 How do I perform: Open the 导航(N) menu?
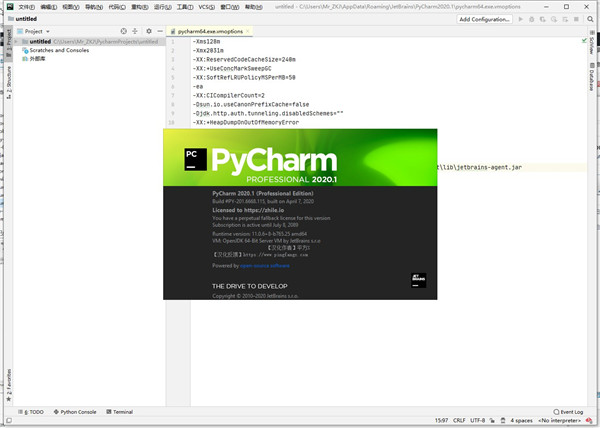(94, 7)
